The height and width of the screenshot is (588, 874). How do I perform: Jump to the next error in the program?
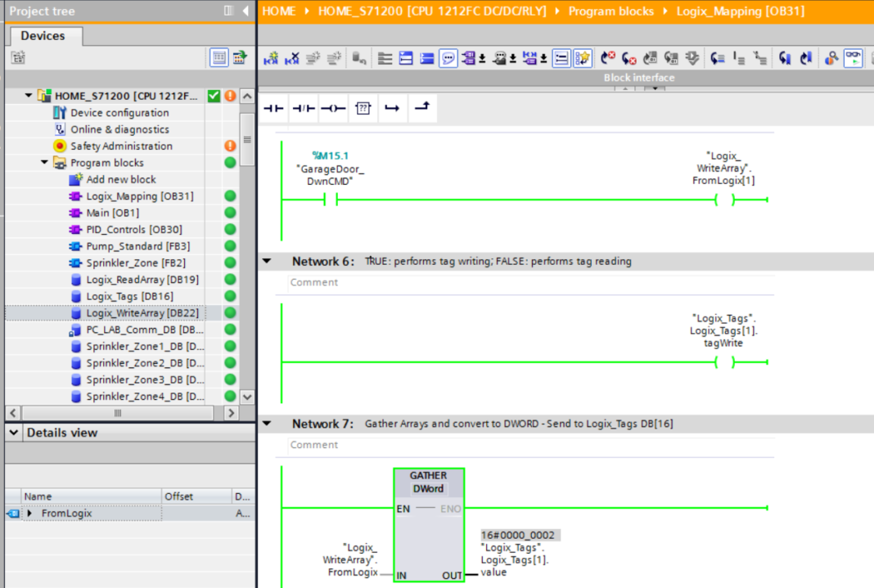pyautogui.click(x=608, y=57)
